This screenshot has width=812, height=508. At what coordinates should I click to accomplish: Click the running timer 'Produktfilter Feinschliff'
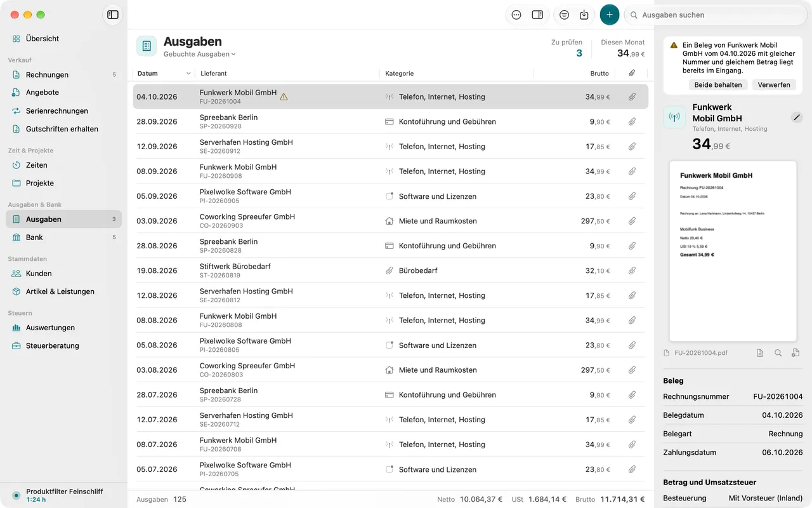pyautogui.click(x=63, y=495)
